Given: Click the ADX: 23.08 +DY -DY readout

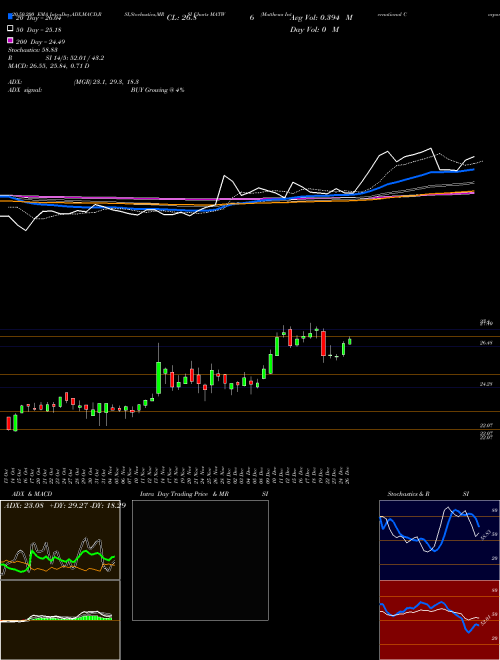Looking at the screenshot, I should pos(65,506).
